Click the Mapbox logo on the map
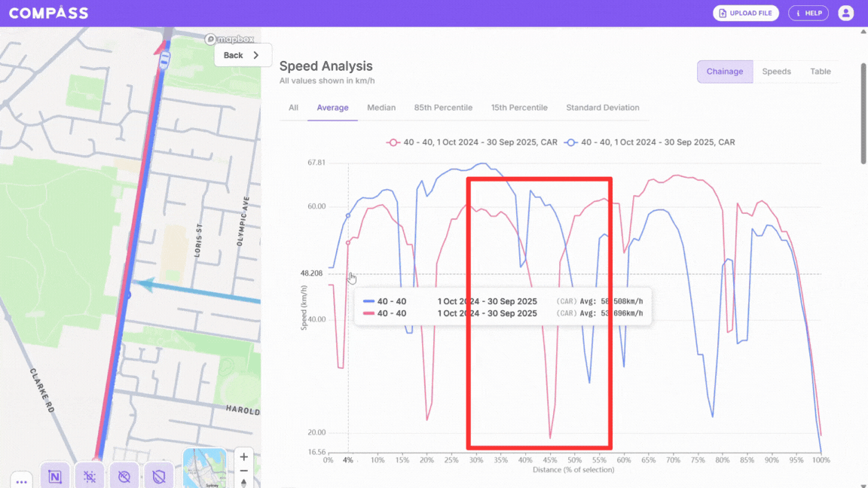The height and width of the screenshot is (488, 868). click(231, 39)
